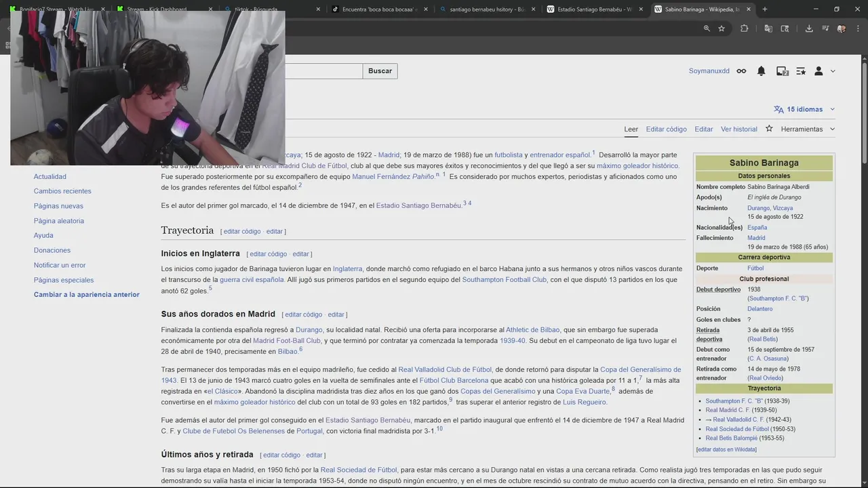
Task: Close the Sabino Barinaga Wikipedia tab
Action: click(749, 9)
